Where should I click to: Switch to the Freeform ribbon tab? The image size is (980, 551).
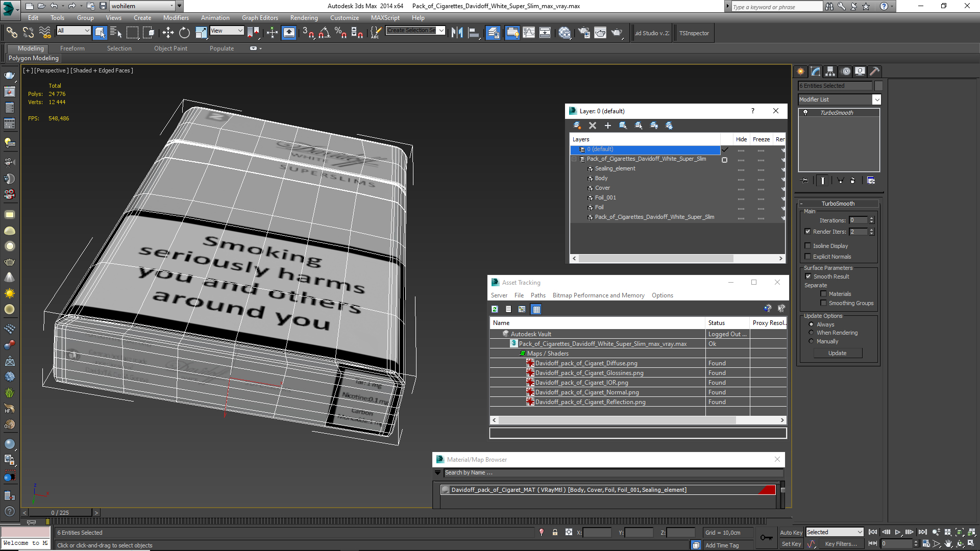[x=72, y=48]
